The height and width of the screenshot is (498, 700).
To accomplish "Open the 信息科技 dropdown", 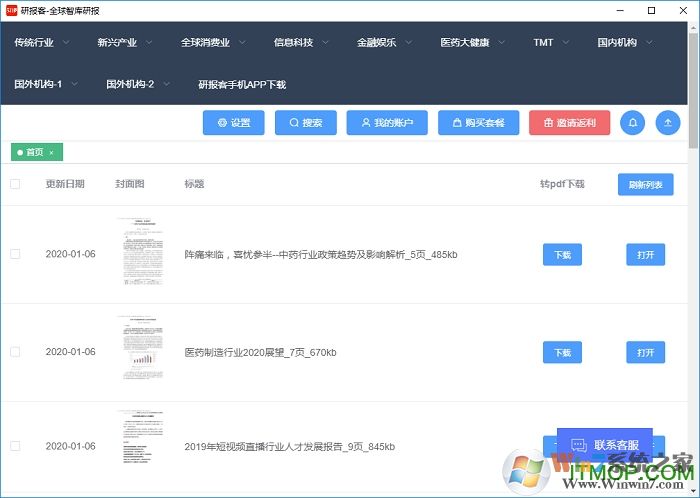I will click(301, 42).
